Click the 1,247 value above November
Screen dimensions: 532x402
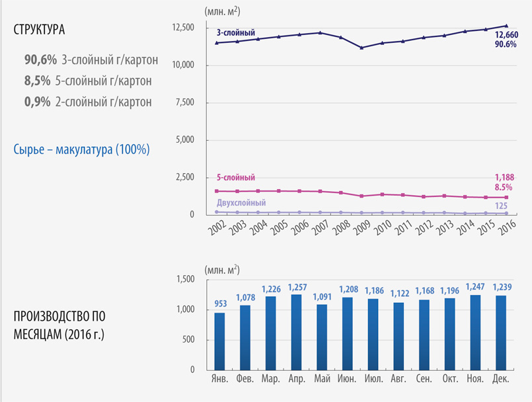(x=475, y=287)
